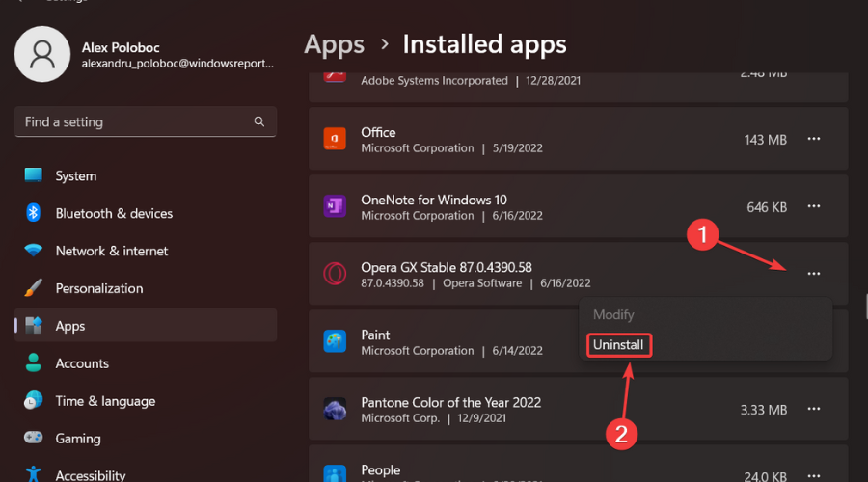Open Time & language settings
The width and height of the screenshot is (868, 482).
tap(105, 401)
